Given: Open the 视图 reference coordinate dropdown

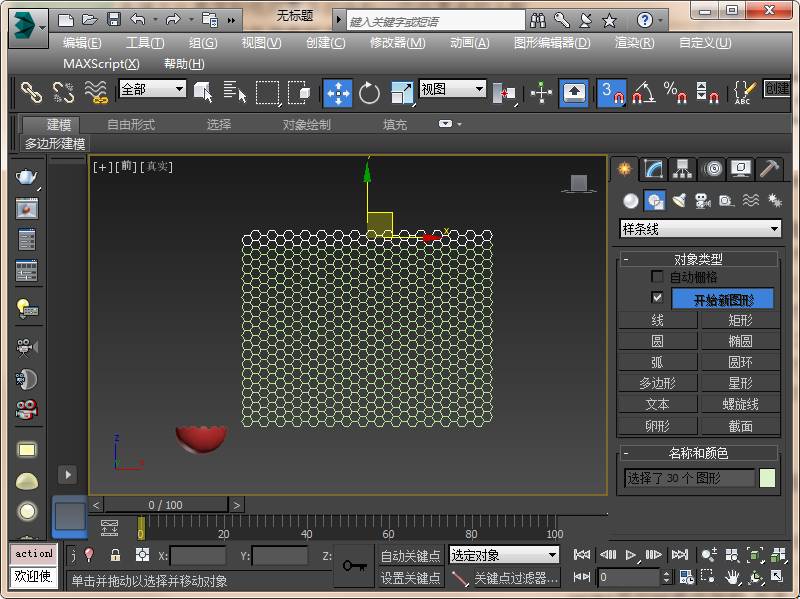Looking at the screenshot, I should 452,89.
